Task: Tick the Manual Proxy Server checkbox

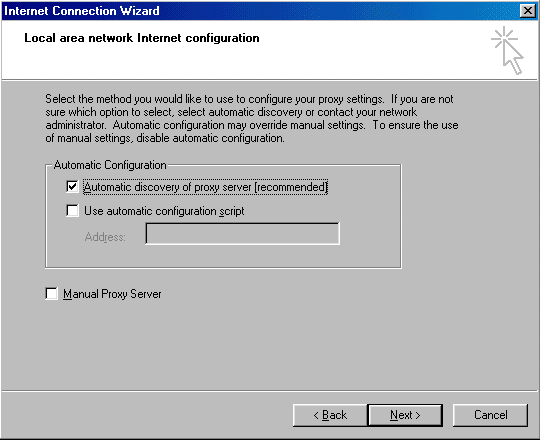Action: [x=51, y=294]
